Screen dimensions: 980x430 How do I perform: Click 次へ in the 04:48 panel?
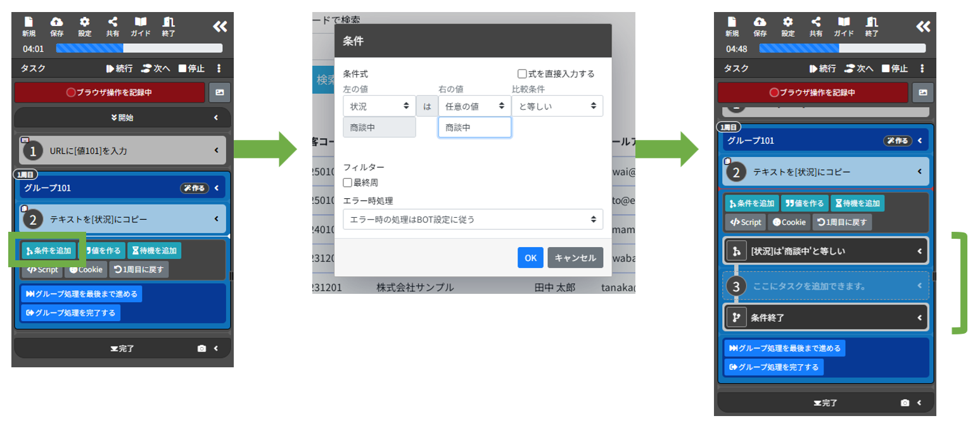pyautogui.click(x=858, y=68)
